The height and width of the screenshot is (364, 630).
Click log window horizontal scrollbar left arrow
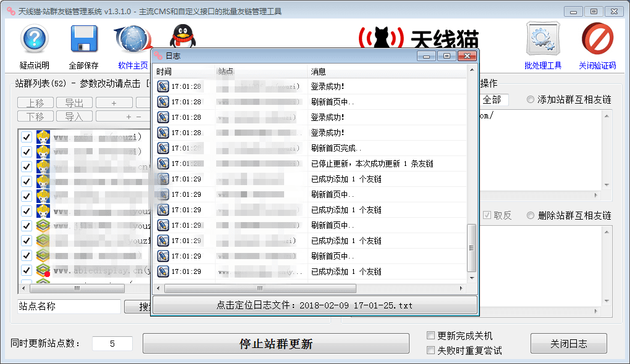pos(158,288)
